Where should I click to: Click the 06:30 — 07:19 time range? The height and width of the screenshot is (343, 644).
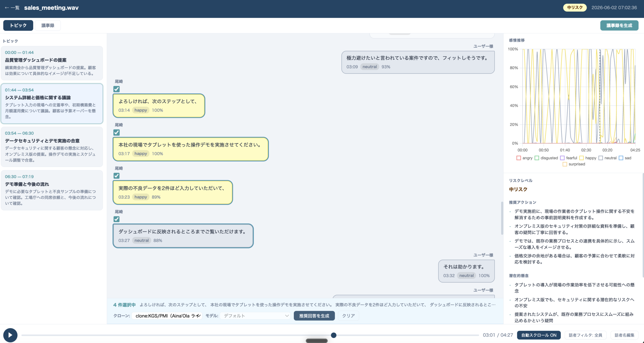19,177
